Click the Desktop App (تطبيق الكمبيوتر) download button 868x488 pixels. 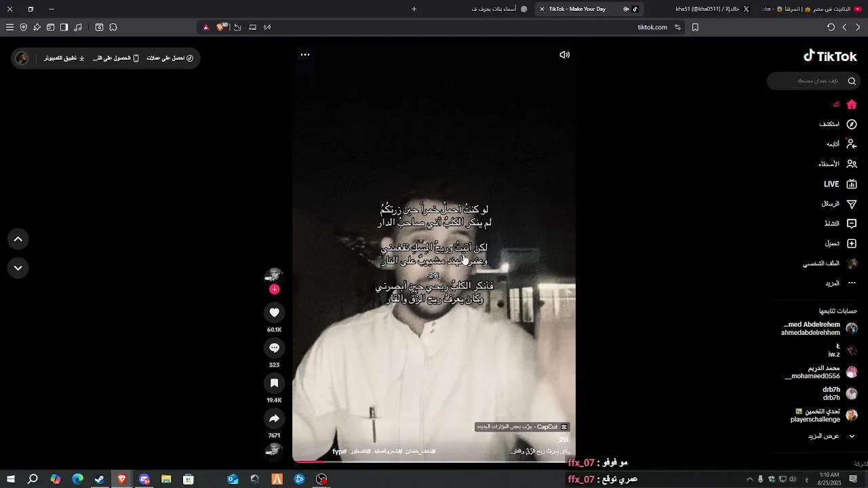point(64,58)
